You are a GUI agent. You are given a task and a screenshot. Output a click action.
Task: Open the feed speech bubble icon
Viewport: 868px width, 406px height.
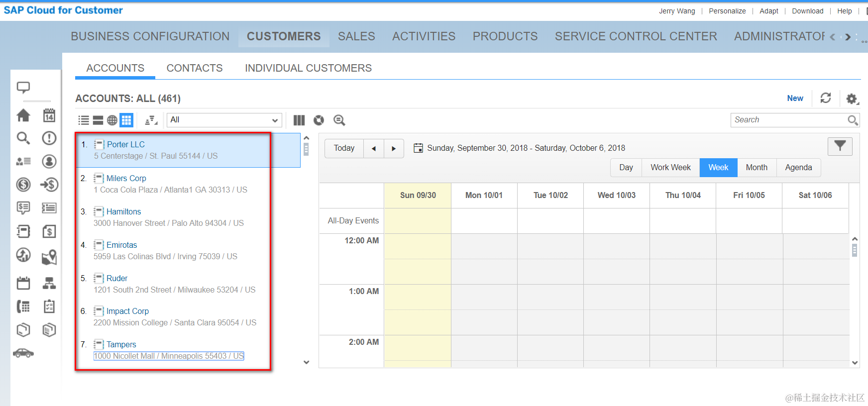[23, 88]
